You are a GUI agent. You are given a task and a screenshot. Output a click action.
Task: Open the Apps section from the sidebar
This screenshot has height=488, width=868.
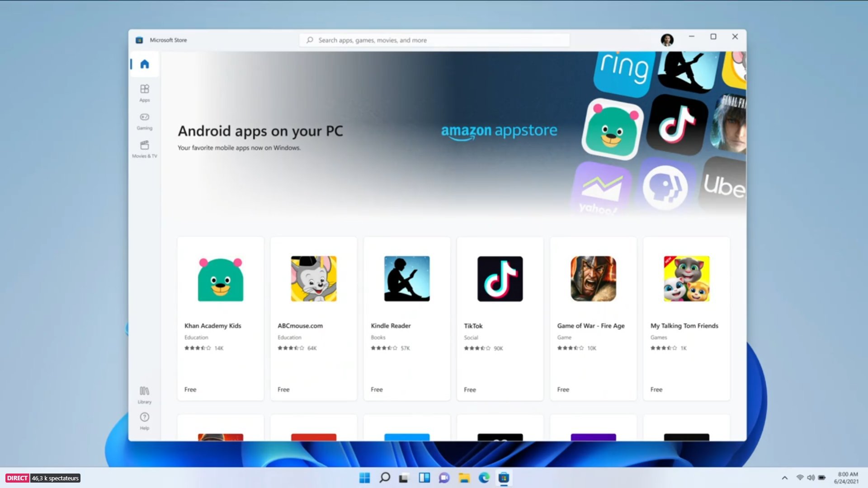point(144,93)
